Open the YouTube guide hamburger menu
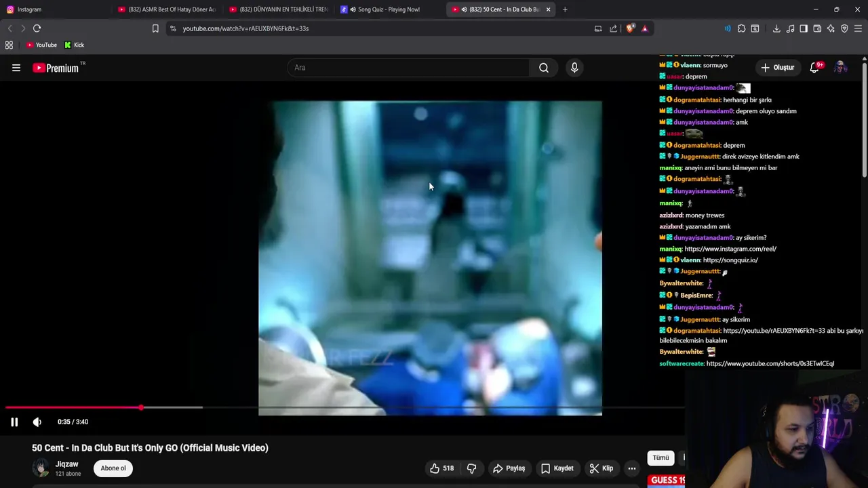 pos(16,68)
